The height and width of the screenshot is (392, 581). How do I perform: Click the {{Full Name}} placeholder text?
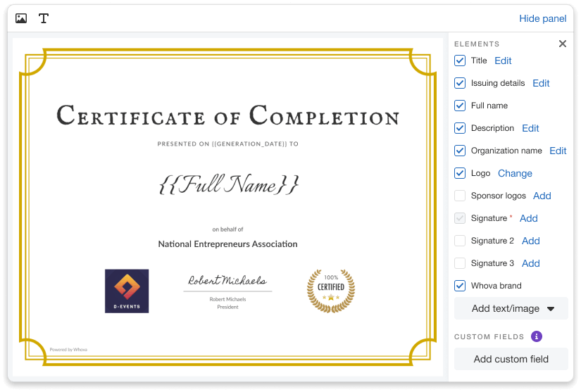point(229,185)
